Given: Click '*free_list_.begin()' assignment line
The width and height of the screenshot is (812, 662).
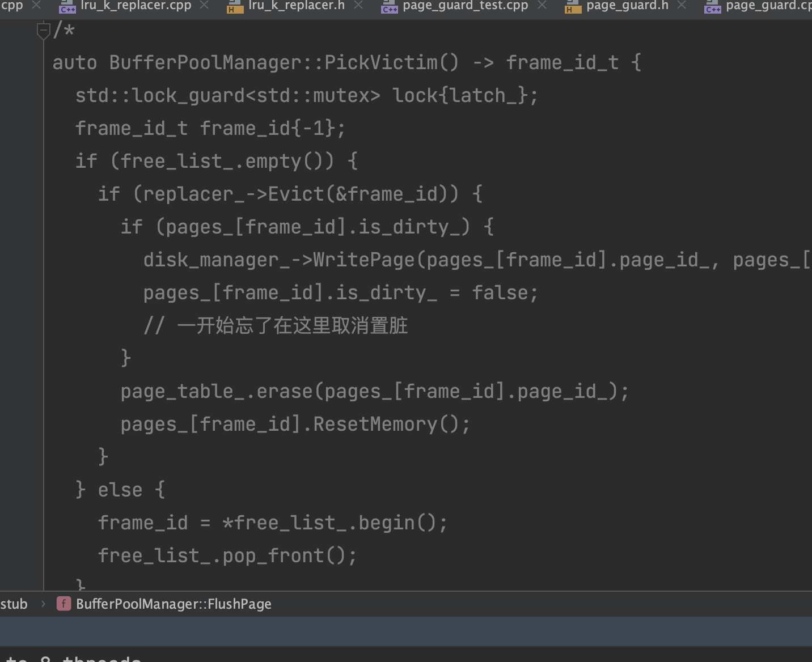Looking at the screenshot, I should pyautogui.click(x=273, y=523).
